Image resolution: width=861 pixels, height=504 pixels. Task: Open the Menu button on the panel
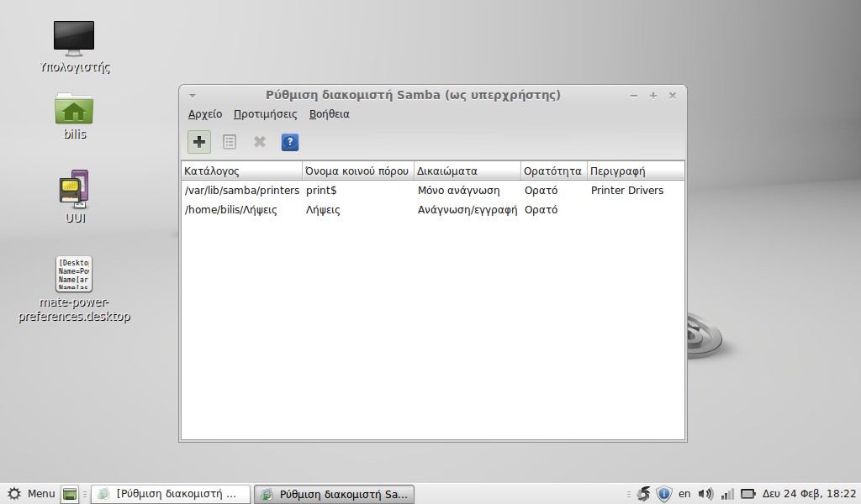click(x=31, y=494)
